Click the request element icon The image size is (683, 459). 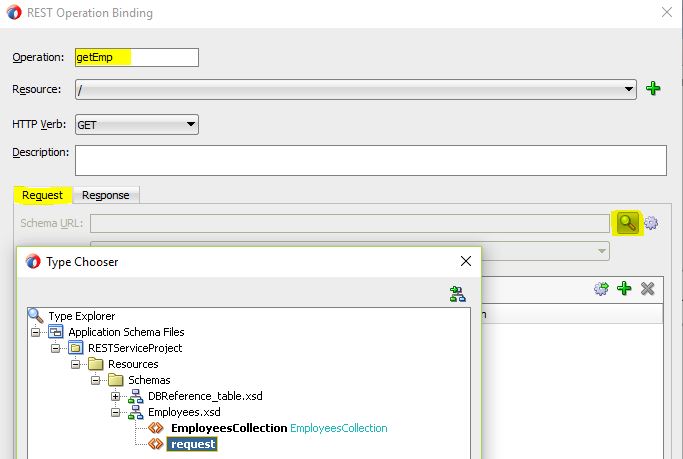pyautogui.click(x=156, y=444)
